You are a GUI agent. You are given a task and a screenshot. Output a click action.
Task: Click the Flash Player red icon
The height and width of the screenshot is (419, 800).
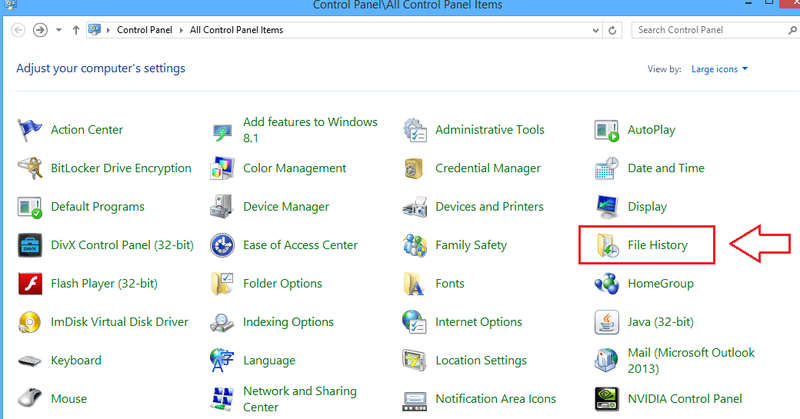[x=30, y=283]
